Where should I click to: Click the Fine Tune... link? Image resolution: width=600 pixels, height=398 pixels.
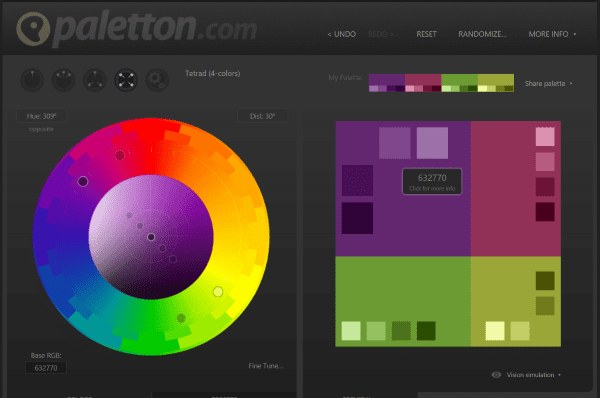[266, 366]
